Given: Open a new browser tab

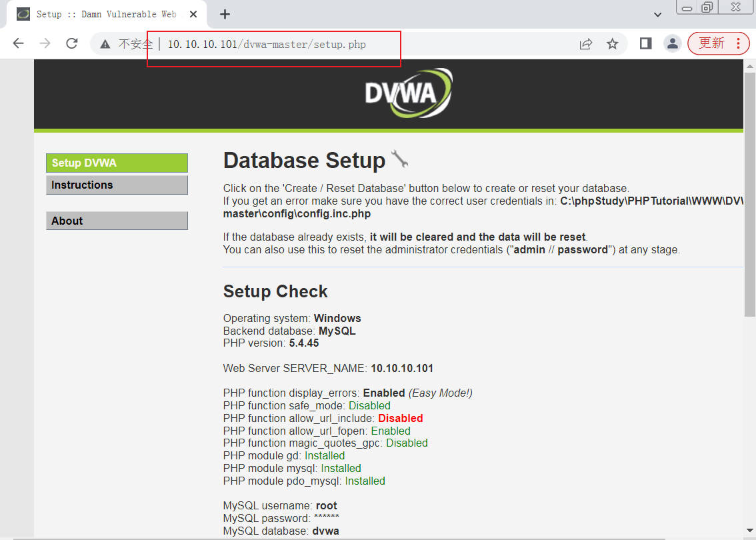Looking at the screenshot, I should pos(225,14).
